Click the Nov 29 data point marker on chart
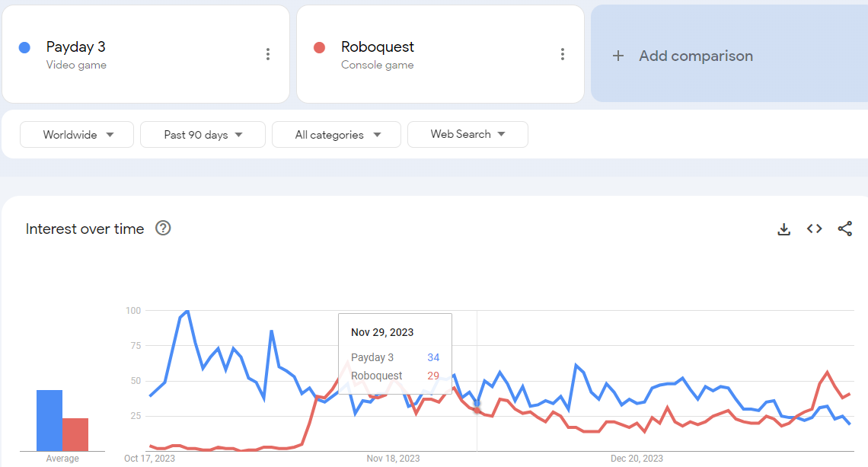 477,405
